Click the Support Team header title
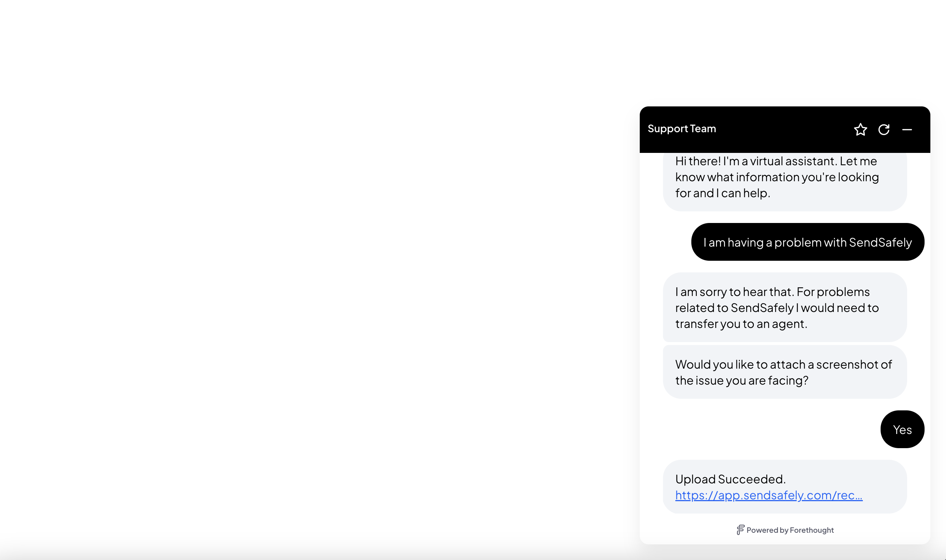The height and width of the screenshot is (560, 946). point(682,129)
